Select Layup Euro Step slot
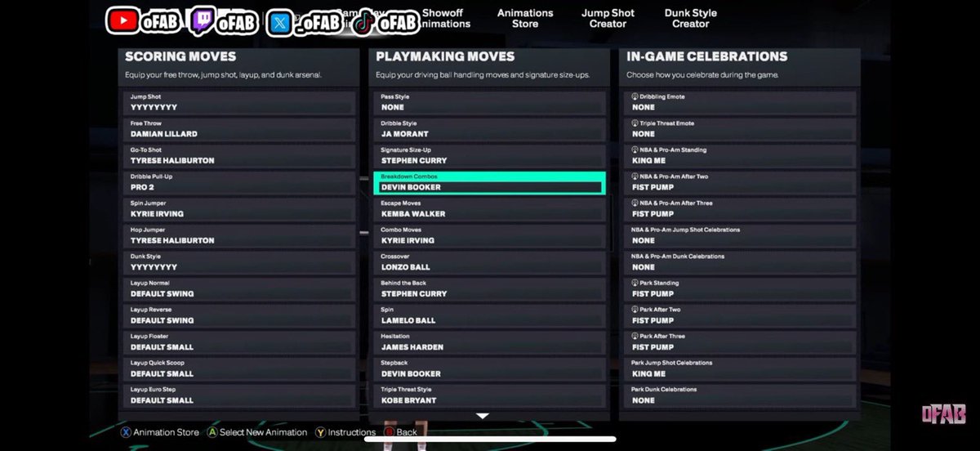The width and height of the screenshot is (980, 451). [x=240, y=395]
